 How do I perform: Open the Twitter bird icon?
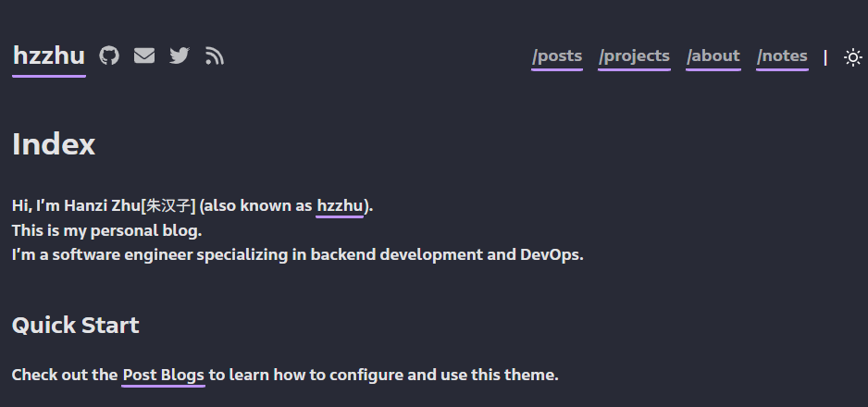180,56
